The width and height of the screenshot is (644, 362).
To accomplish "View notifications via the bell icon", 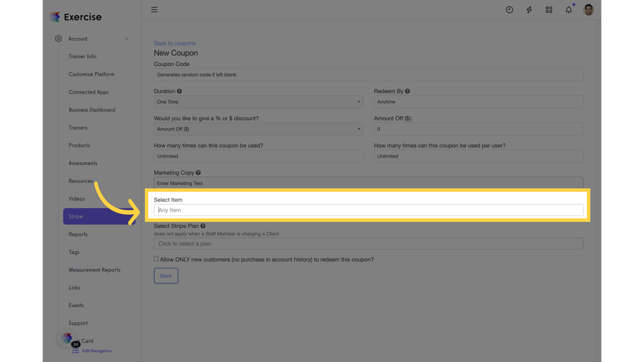I will point(569,9).
